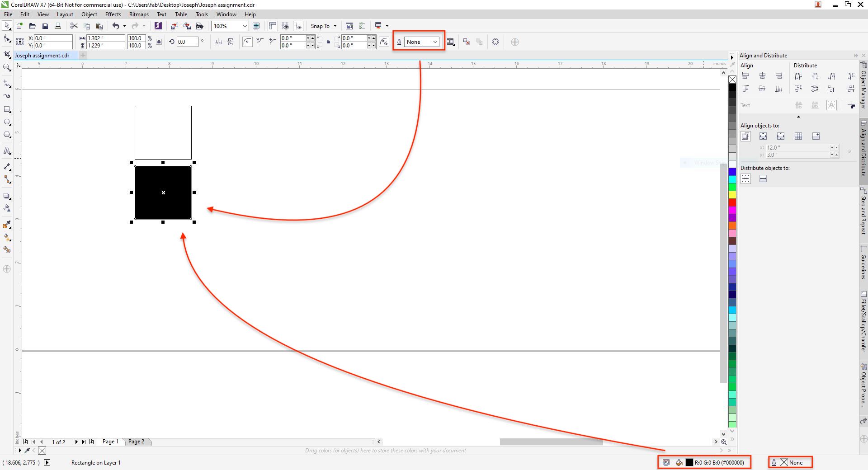This screenshot has width=868, height=470.
Task: Pick the Polygon tool
Action: coord(7,135)
